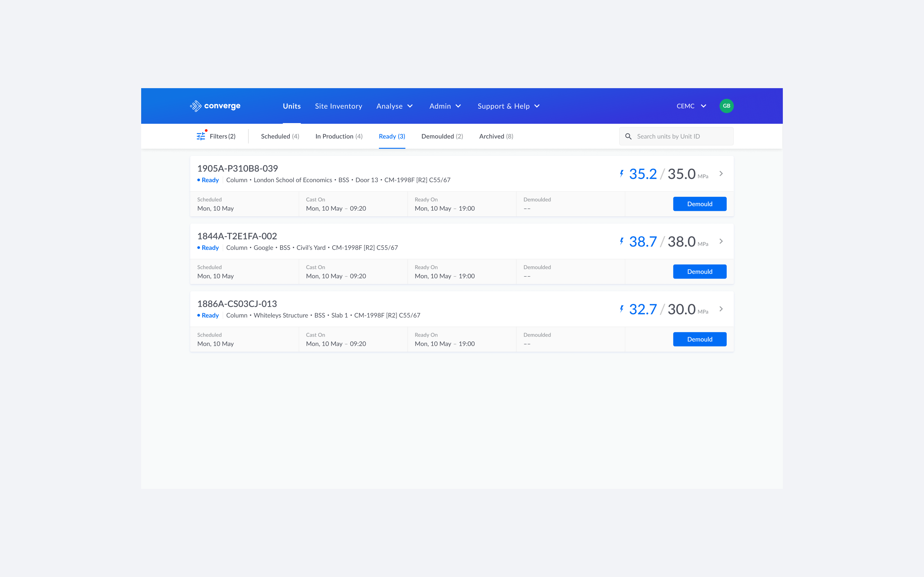
Task: Click the search magnifier icon
Action: pyautogui.click(x=628, y=136)
